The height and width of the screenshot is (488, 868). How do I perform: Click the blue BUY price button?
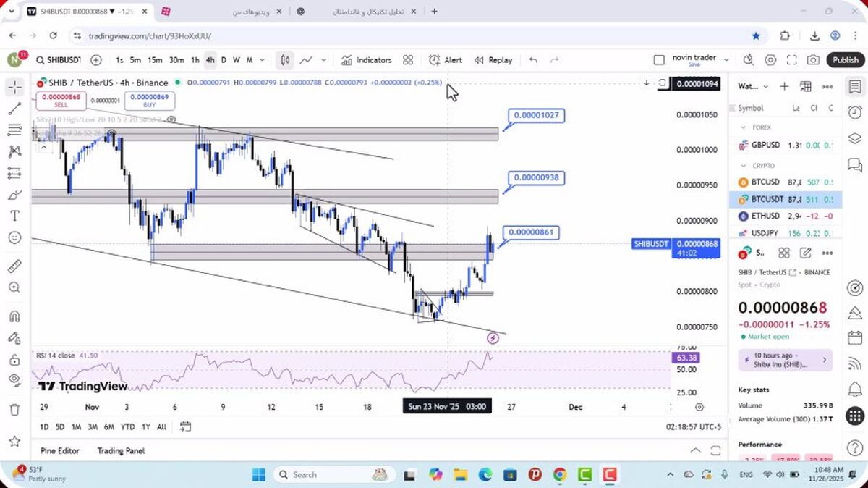(149, 101)
